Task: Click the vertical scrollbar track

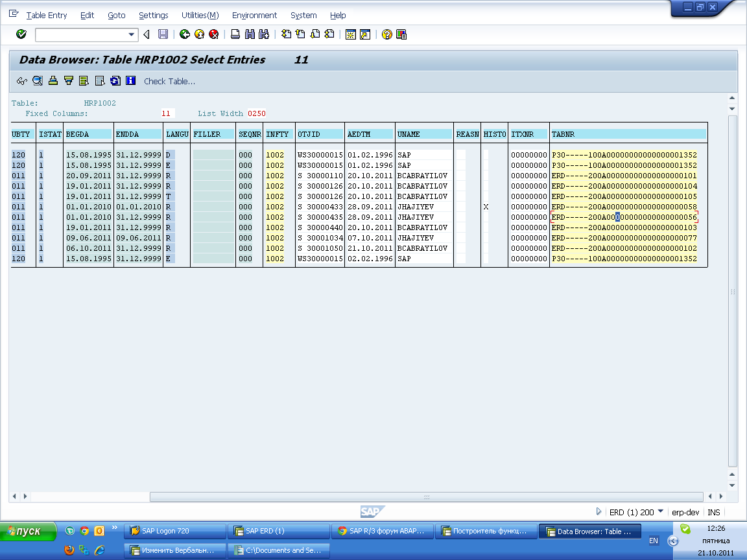Action: (x=733, y=290)
